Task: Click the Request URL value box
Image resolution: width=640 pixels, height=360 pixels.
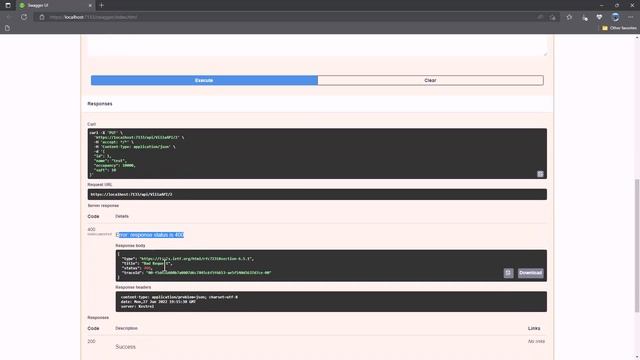Action: pyautogui.click(x=317, y=194)
